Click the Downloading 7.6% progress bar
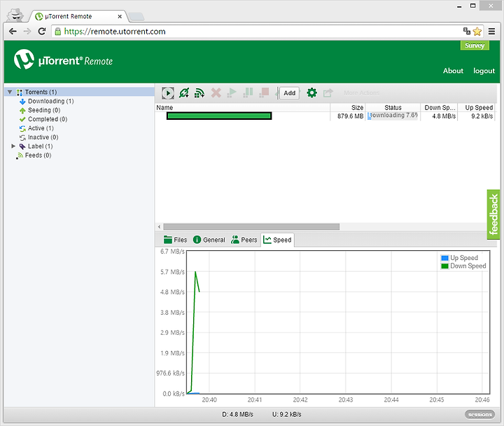 tap(393, 116)
